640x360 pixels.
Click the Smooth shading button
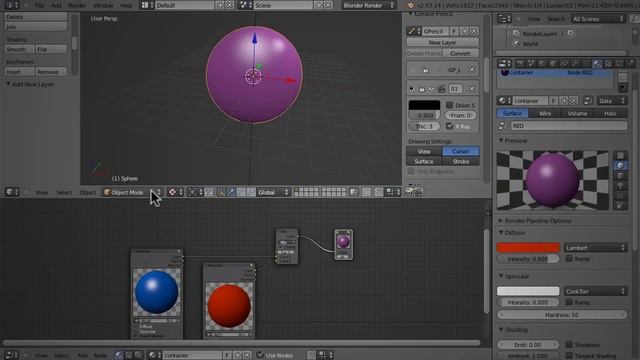[x=19, y=49]
